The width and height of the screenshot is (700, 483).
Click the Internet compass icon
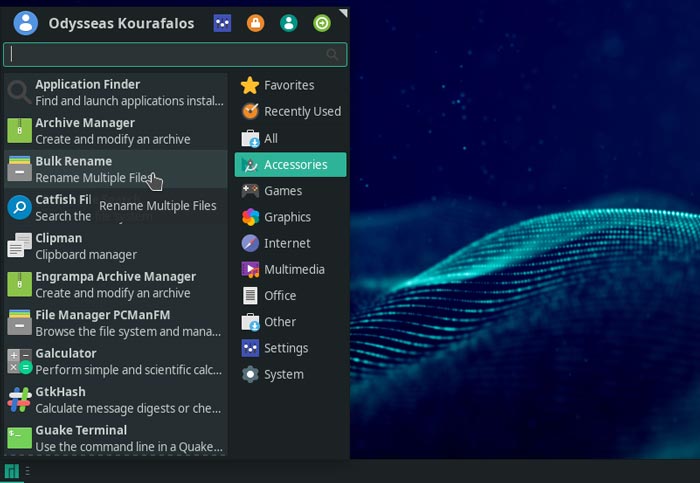(x=250, y=243)
